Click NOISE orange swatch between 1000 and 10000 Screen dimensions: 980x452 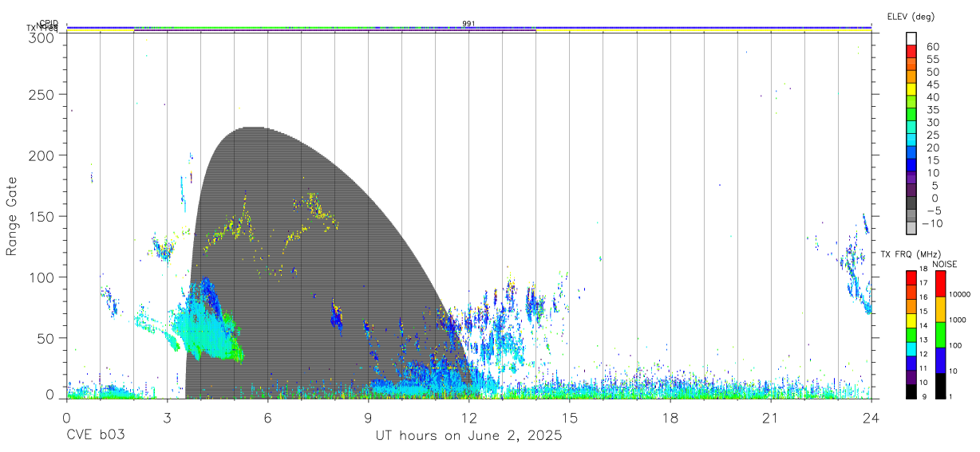click(940, 309)
